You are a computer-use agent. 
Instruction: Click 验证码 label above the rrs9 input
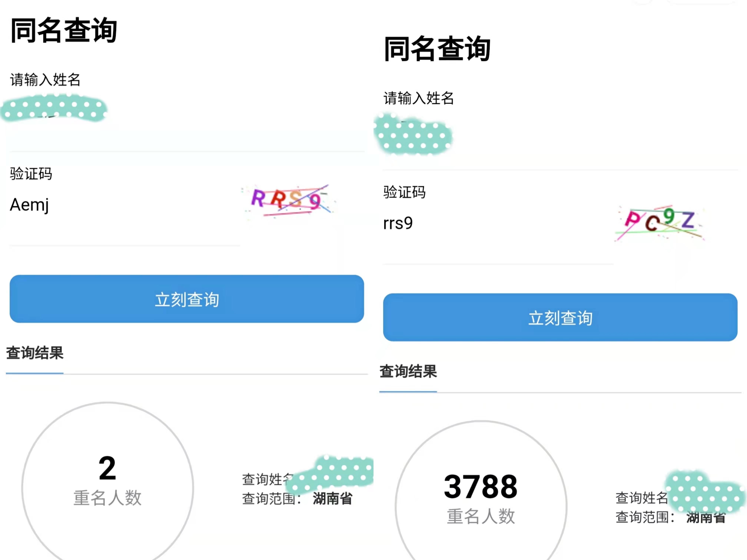[404, 192]
